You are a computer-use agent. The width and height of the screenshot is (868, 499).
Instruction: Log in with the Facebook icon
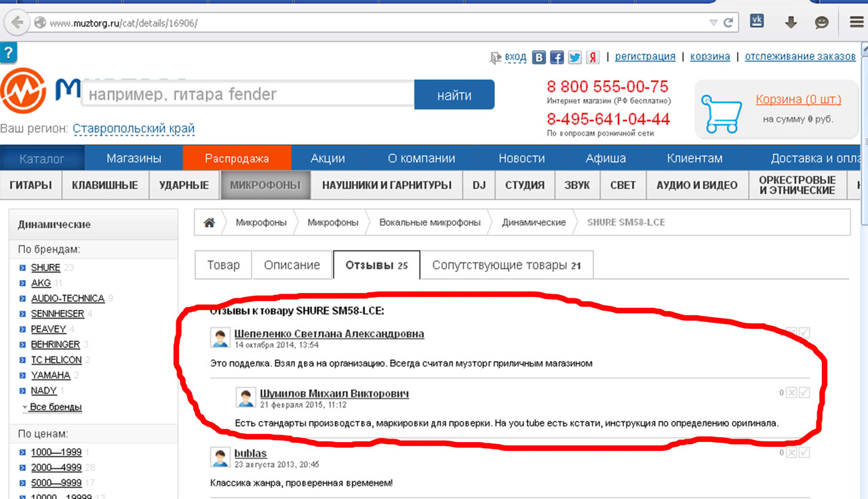(x=557, y=58)
